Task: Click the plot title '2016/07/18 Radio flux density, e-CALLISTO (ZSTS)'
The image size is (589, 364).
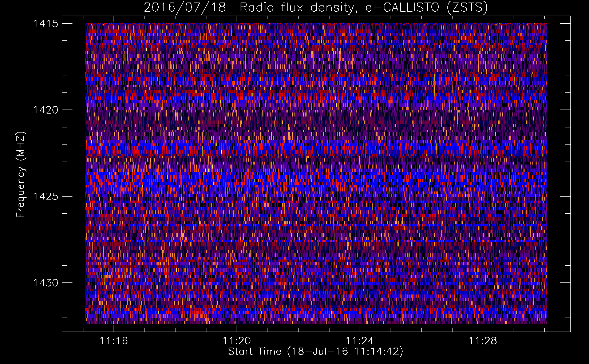Action: pyautogui.click(x=316, y=8)
